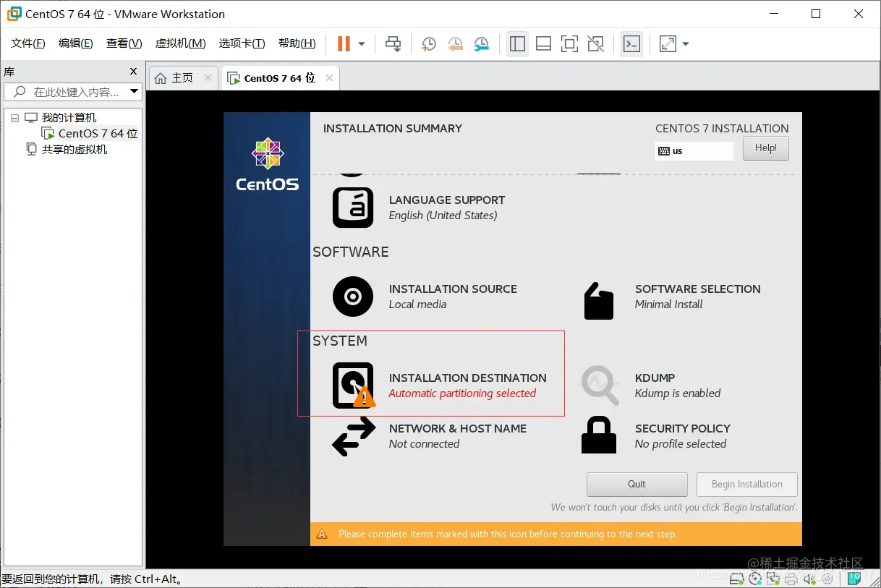Click the Quit button
This screenshot has width=881, height=588.
637,484
